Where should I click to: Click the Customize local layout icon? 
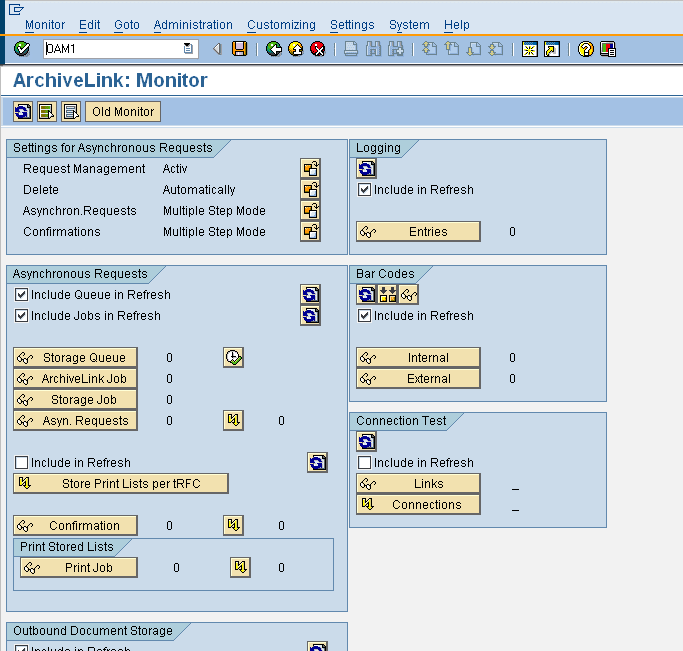click(608, 49)
